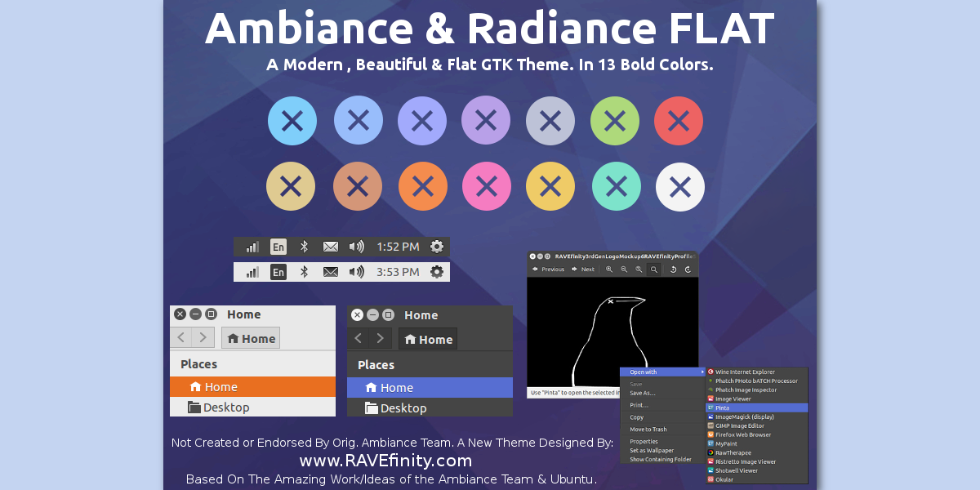Open with Firefox Web Browser
The image size is (980, 490).
756,434
